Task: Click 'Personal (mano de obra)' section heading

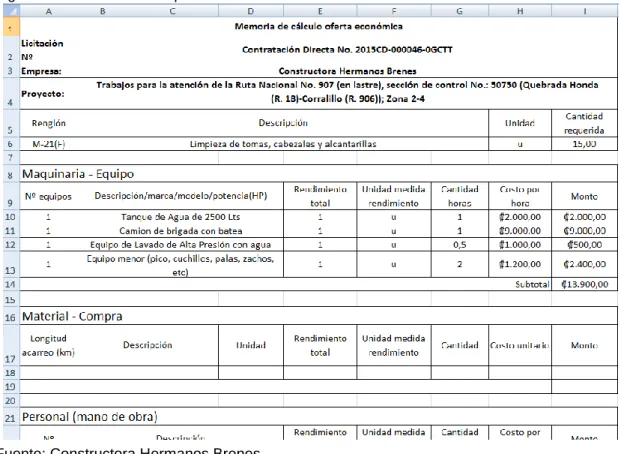Action: coord(90,417)
